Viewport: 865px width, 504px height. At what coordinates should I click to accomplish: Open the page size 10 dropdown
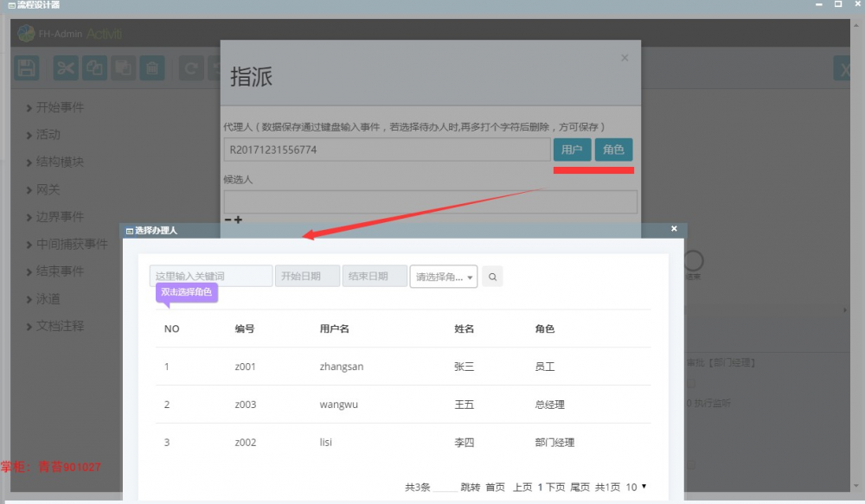coord(634,487)
